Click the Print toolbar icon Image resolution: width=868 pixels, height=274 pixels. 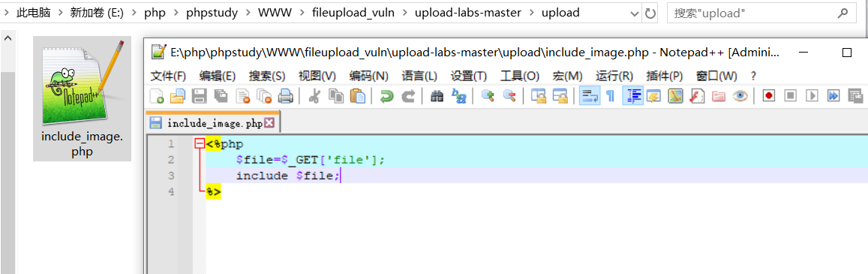click(x=285, y=96)
